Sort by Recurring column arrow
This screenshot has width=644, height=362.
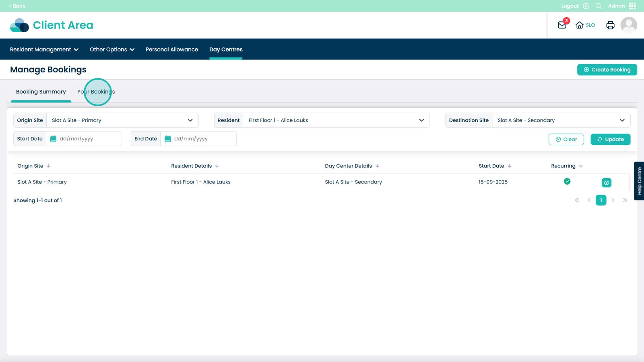pyautogui.click(x=581, y=166)
